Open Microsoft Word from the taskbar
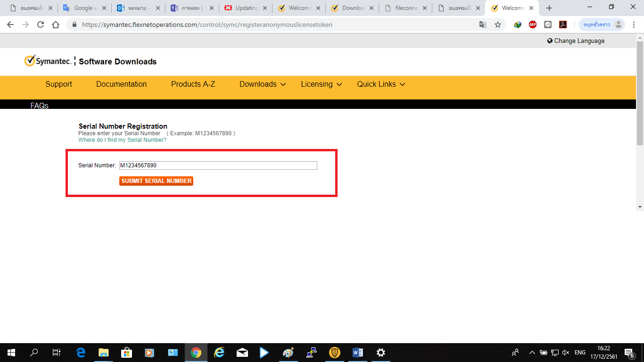Viewport: 644px width, 362px height. (357, 352)
